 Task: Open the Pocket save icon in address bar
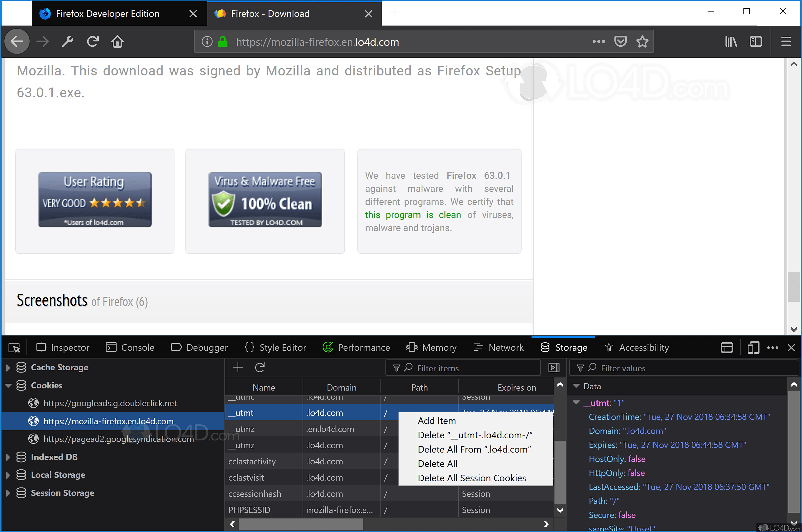[620, 42]
